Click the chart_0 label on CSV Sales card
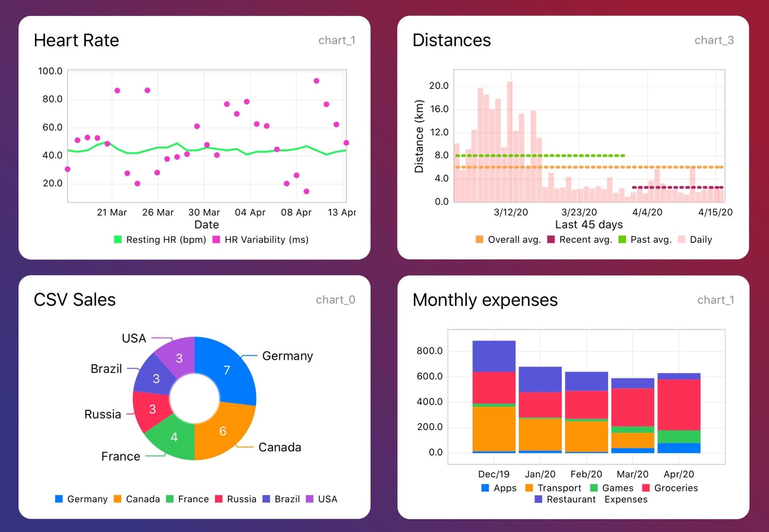Viewport: 769px width, 532px height. [x=336, y=300]
